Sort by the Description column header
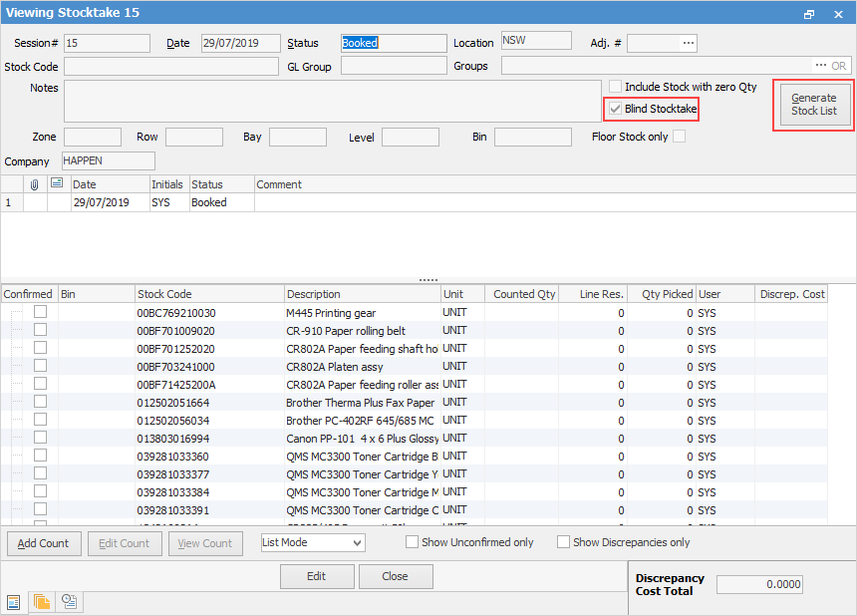Image resolution: width=857 pixels, height=616 pixels. pos(362,294)
